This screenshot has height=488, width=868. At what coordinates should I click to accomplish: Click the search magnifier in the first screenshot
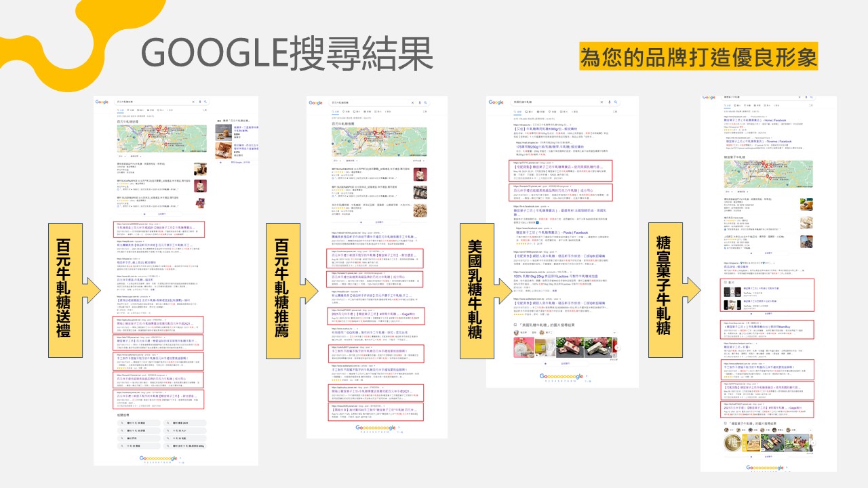click(205, 102)
